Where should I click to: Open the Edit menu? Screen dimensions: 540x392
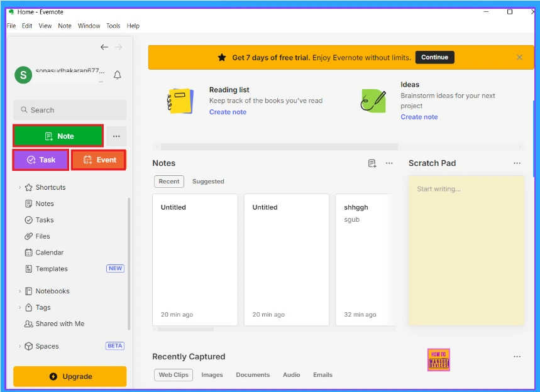pyautogui.click(x=27, y=26)
